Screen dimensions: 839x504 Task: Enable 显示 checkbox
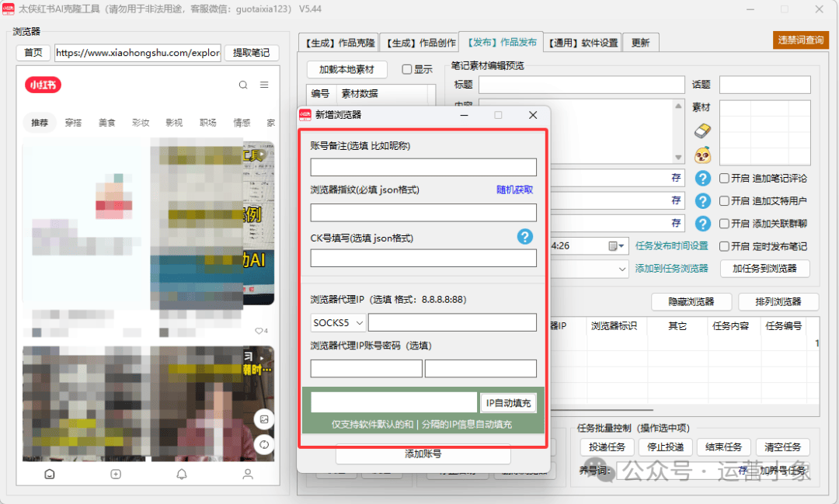pyautogui.click(x=406, y=70)
